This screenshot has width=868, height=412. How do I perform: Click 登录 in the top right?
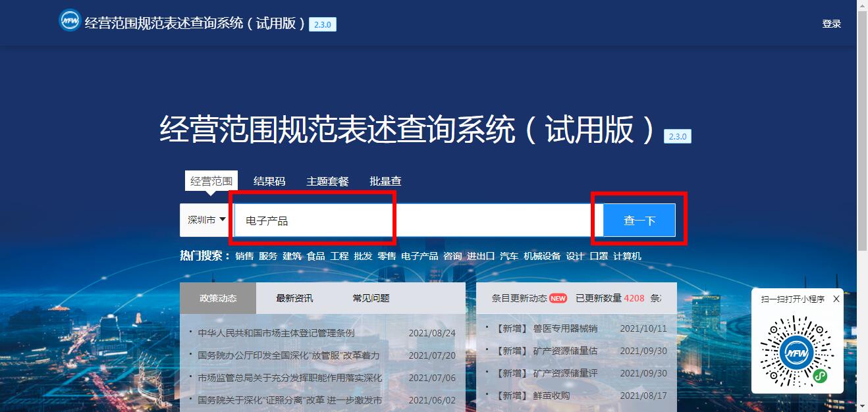pyautogui.click(x=831, y=24)
